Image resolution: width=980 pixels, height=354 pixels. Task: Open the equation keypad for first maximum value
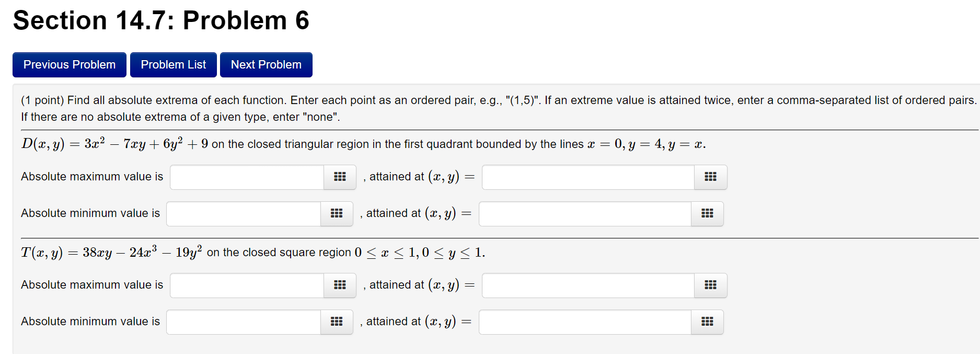[x=339, y=177]
